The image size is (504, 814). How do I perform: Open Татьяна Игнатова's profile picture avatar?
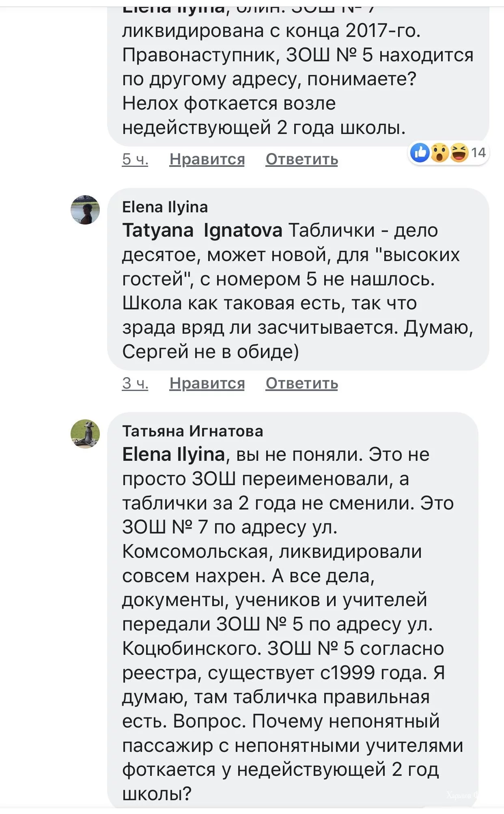[x=85, y=434]
